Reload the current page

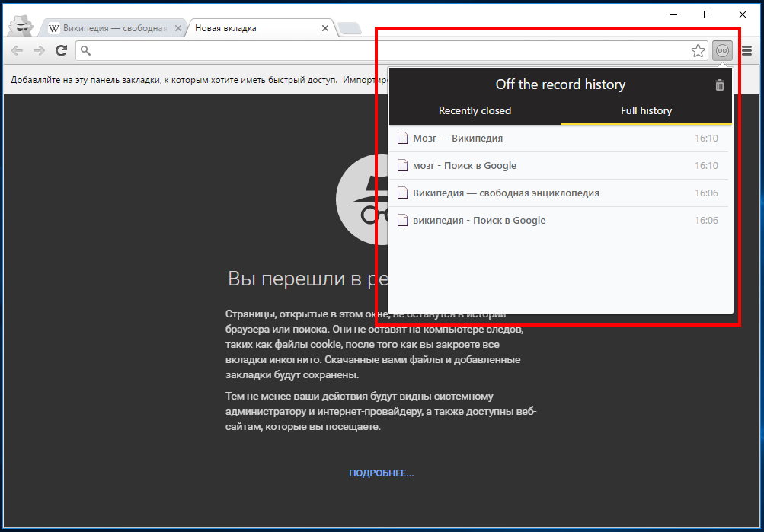point(61,51)
